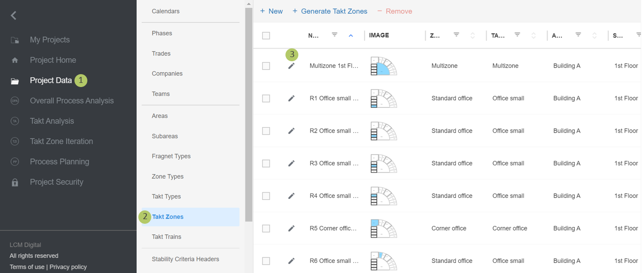Click pencil edit icon for Multizone 1st Floor

point(291,66)
